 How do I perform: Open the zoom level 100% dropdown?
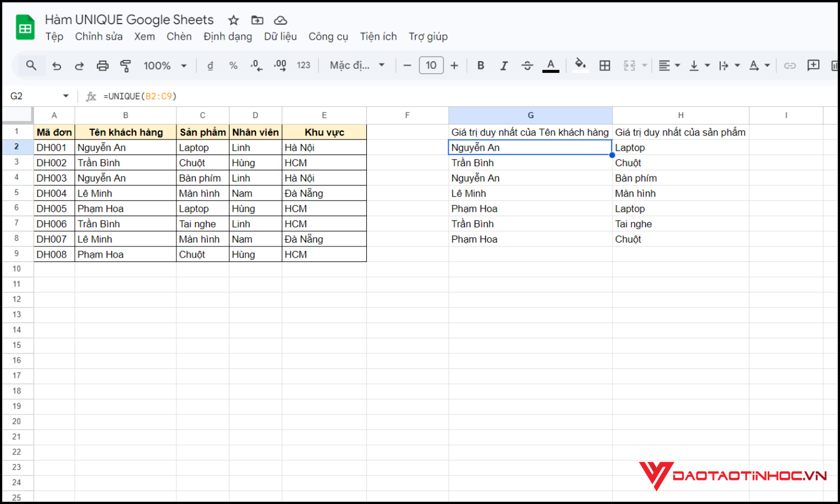tap(164, 65)
